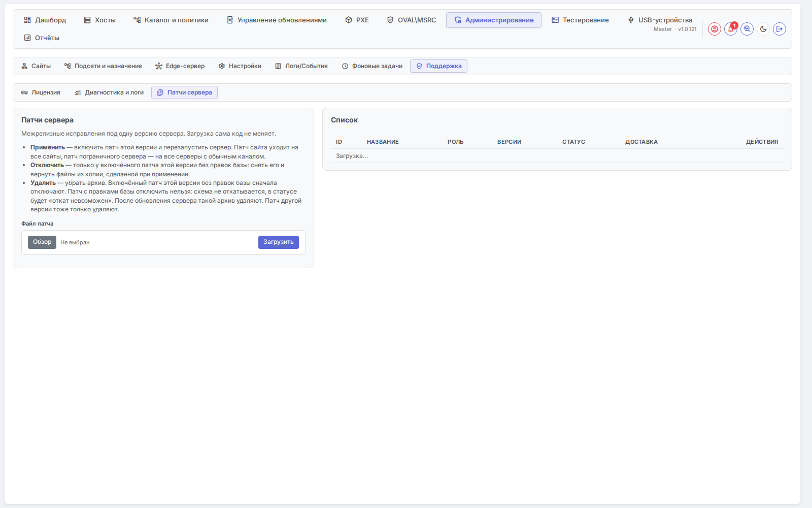Open USB-устройства section

click(x=660, y=20)
